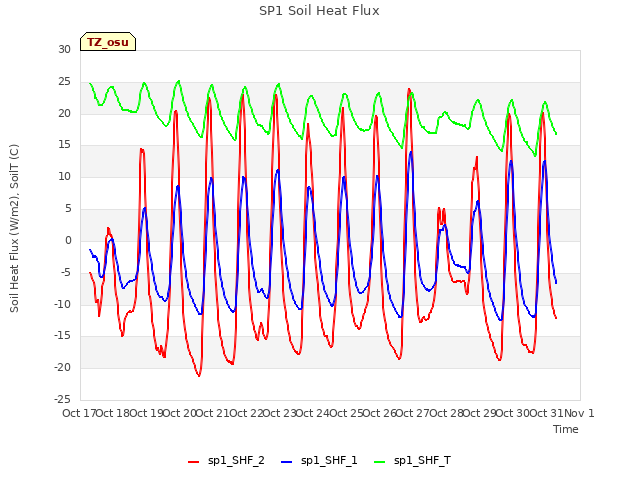Click the blue SHF_1 peak on Oct 27
640x480 pixels.
coord(411,152)
